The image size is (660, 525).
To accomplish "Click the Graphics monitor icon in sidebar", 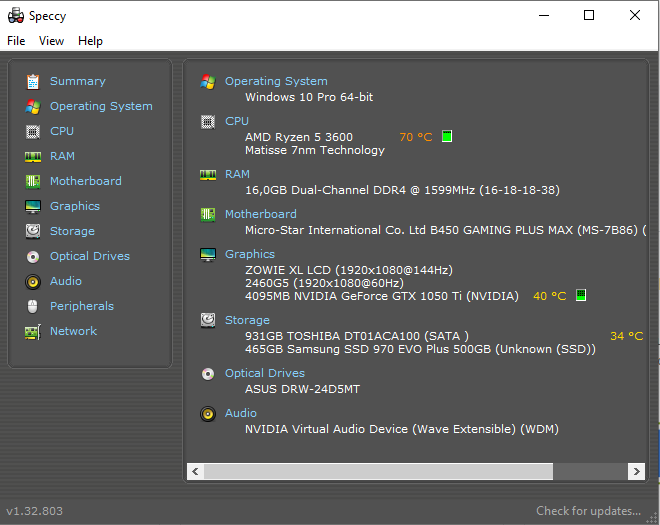I will point(33,207).
